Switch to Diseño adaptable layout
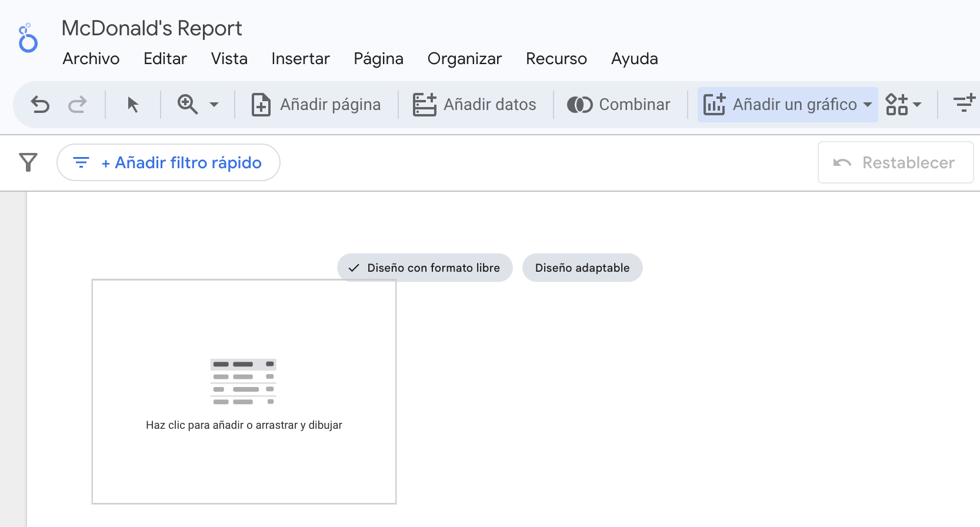Screen dimensions: 980x527 [582, 268]
